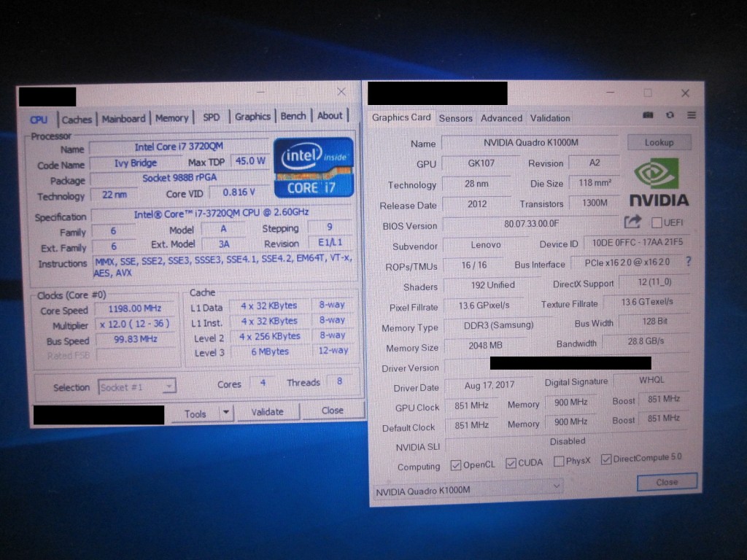Screen dimensions: 747x560
Task: Switch to the Mainboard tab
Action: coord(123,119)
